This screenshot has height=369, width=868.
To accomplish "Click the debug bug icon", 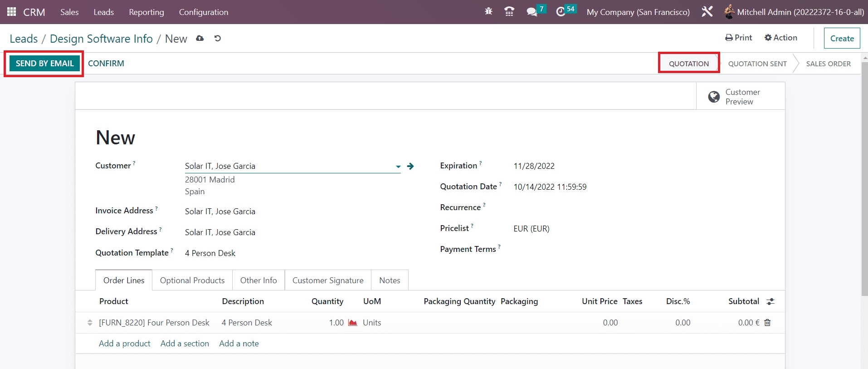I will [488, 12].
